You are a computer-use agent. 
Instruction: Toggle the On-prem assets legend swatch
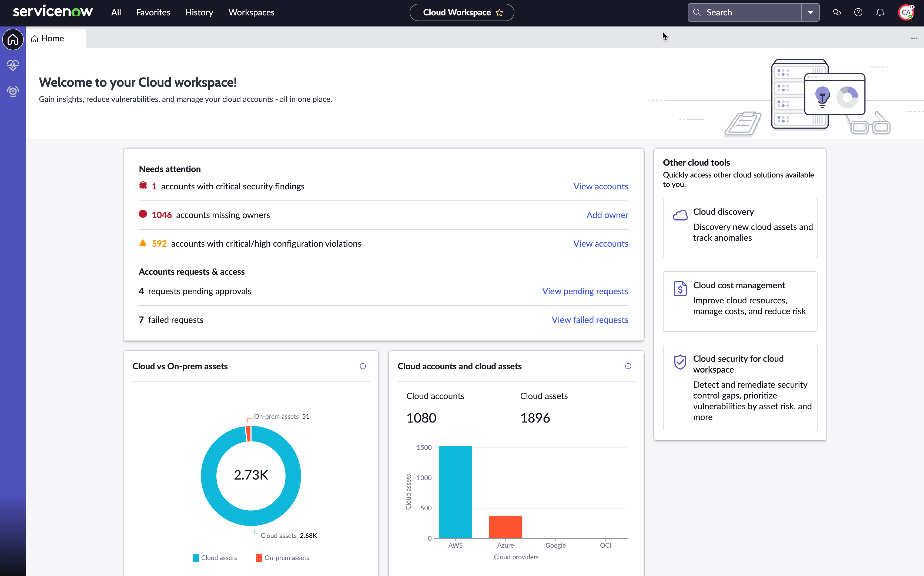click(259, 558)
